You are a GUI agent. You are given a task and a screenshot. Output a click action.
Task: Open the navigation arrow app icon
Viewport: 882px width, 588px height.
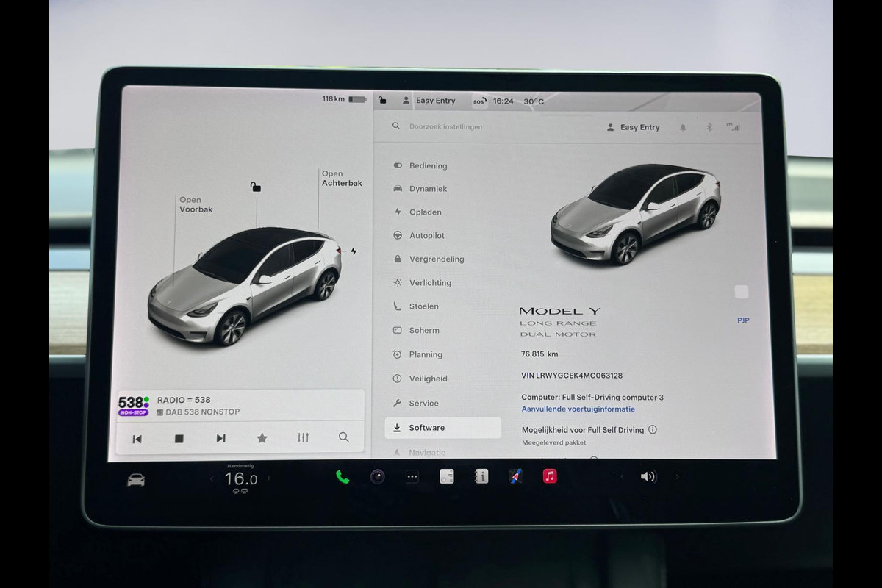(x=515, y=476)
